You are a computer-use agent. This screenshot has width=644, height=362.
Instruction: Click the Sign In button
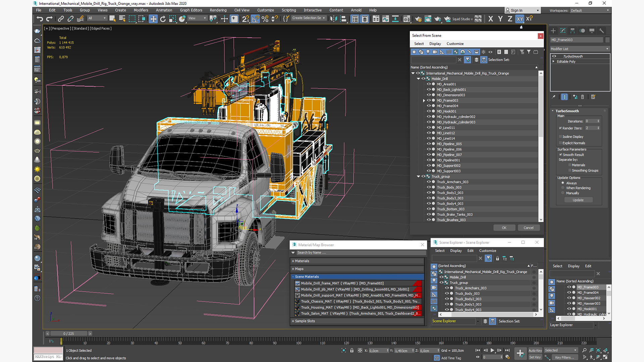click(523, 10)
